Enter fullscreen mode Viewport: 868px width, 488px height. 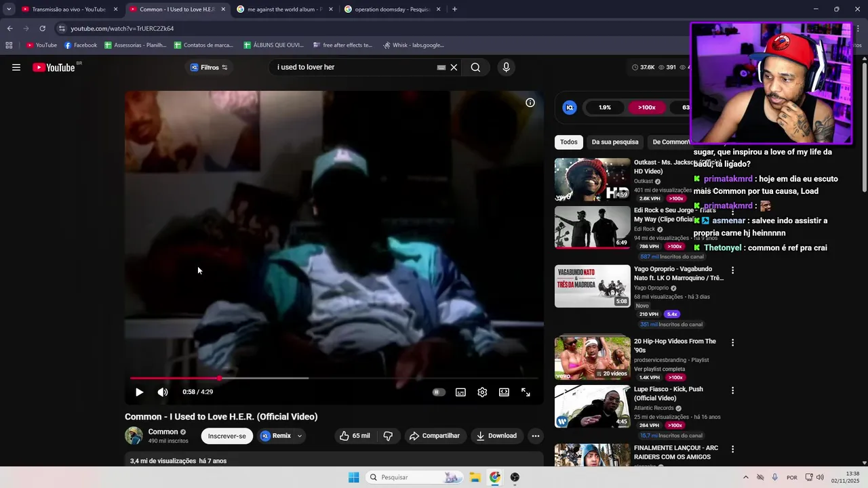point(526,392)
